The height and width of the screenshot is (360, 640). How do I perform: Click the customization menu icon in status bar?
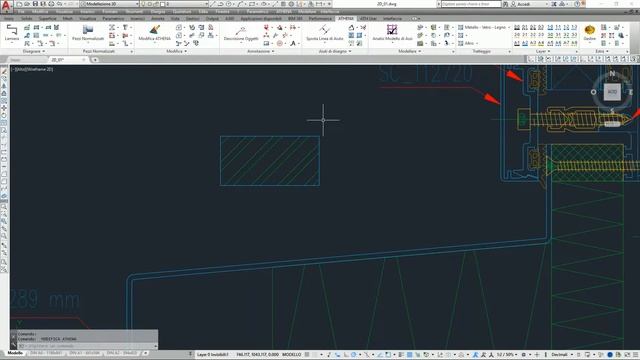click(x=636, y=354)
